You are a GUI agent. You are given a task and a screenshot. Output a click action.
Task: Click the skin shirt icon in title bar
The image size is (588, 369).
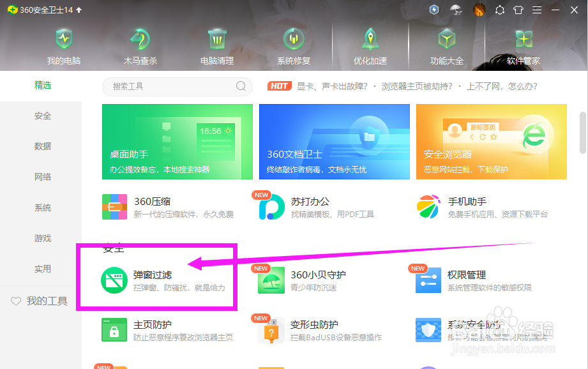[518, 10]
